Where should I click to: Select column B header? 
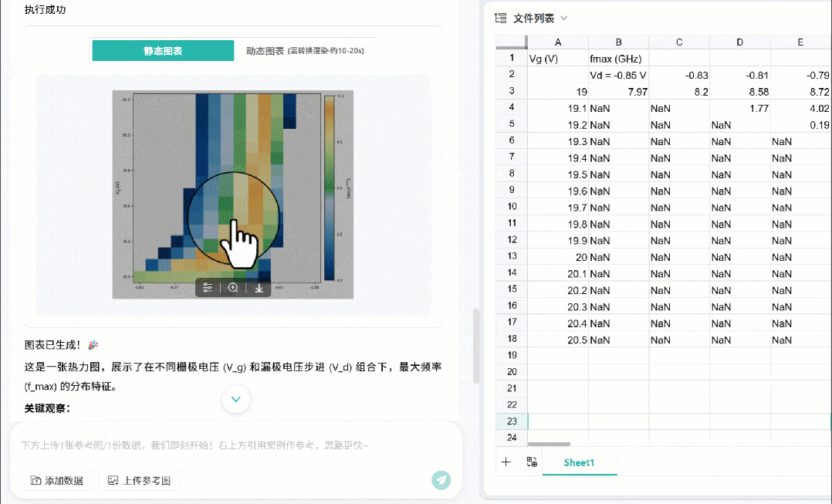618,42
